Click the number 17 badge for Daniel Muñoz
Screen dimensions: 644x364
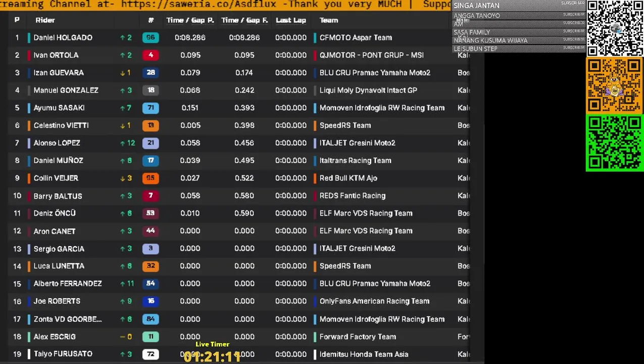pyautogui.click(x=151, y=160)
